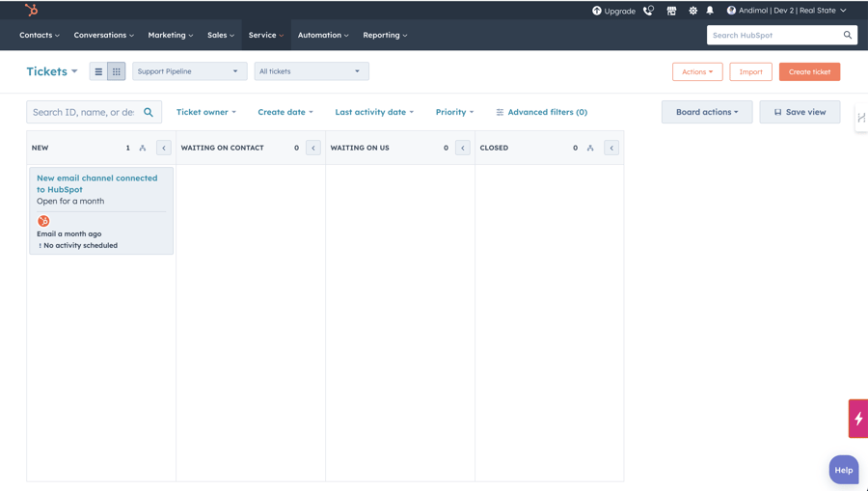Expand the Support Pipeline dropdown

point(189,71)
